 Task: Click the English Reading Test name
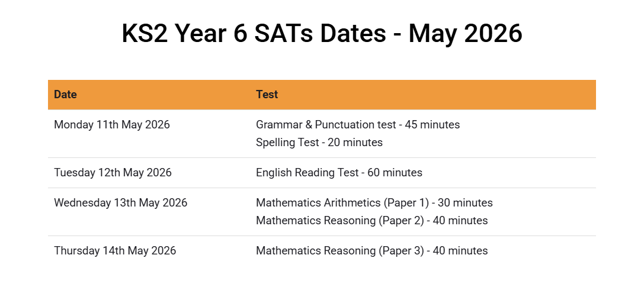(x=307, y=173)
